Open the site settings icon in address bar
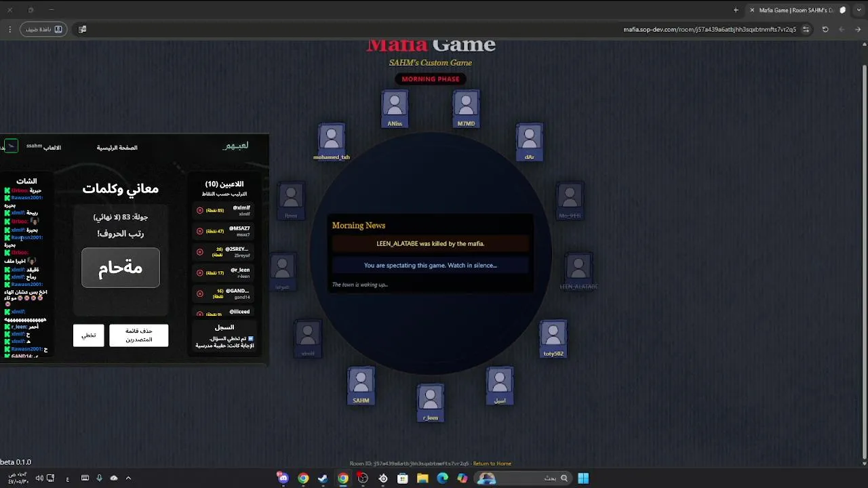The image size is (868, 488). 806,29
